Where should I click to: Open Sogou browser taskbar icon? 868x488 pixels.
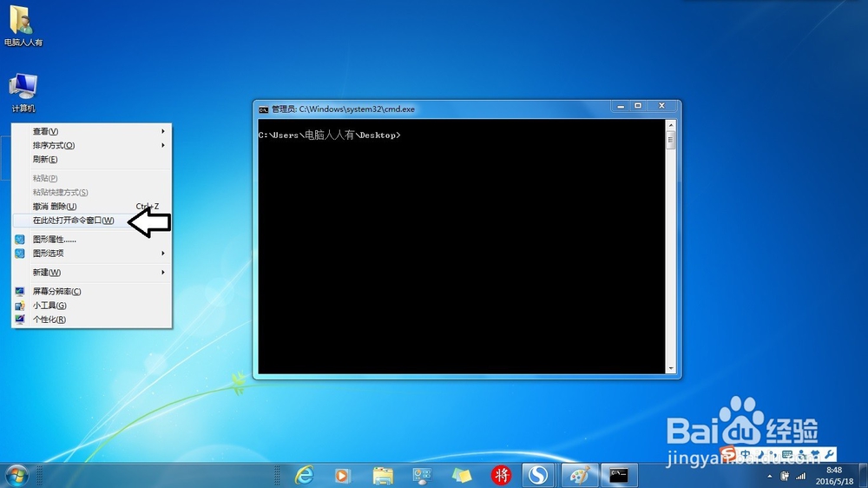click(x=537, y=475)
